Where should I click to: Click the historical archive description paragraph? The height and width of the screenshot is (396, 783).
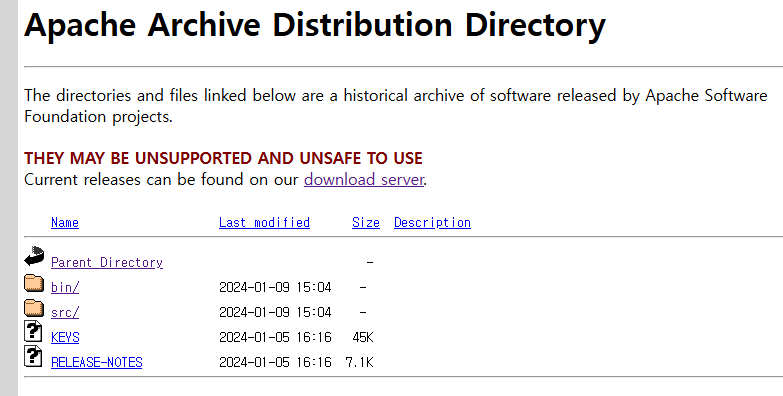[x=395, y=106]
